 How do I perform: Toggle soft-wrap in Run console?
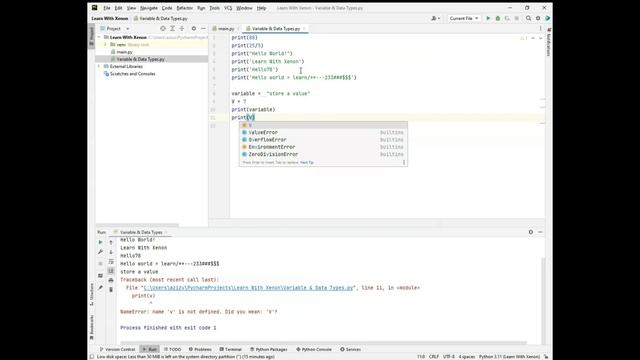pyautogui.click(x=111, y=262)
